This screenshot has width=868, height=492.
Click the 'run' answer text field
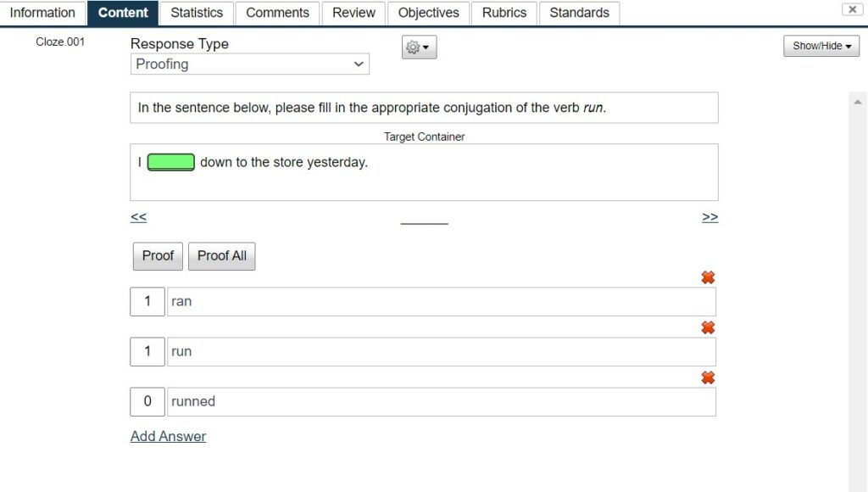pos(441,351)
